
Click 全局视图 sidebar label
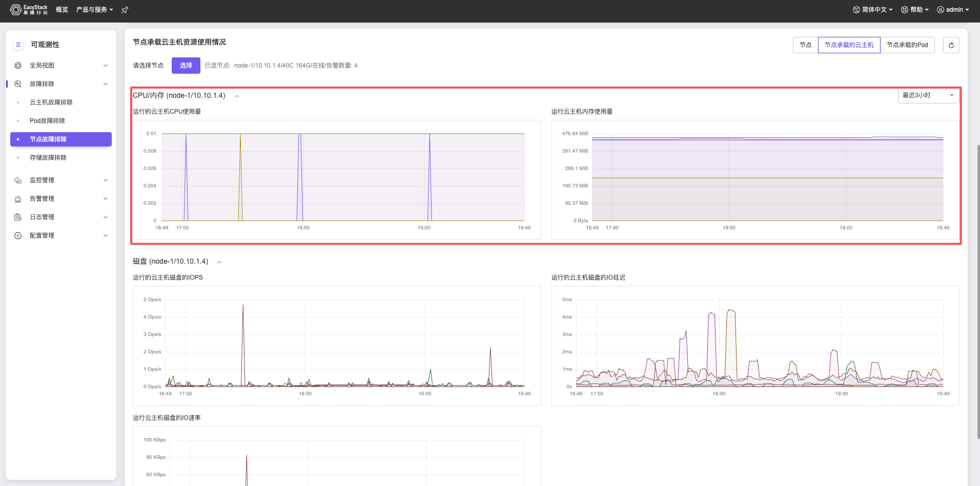point(42,66)
